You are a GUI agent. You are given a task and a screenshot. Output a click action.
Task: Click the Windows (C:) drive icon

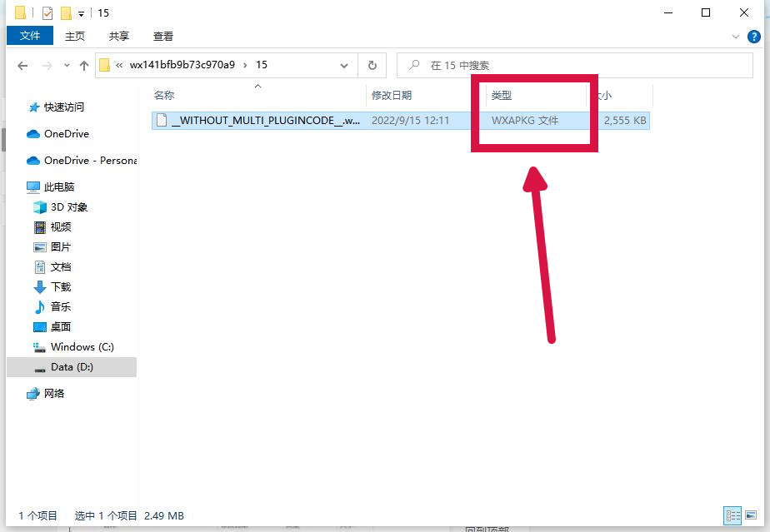(39, 347)
